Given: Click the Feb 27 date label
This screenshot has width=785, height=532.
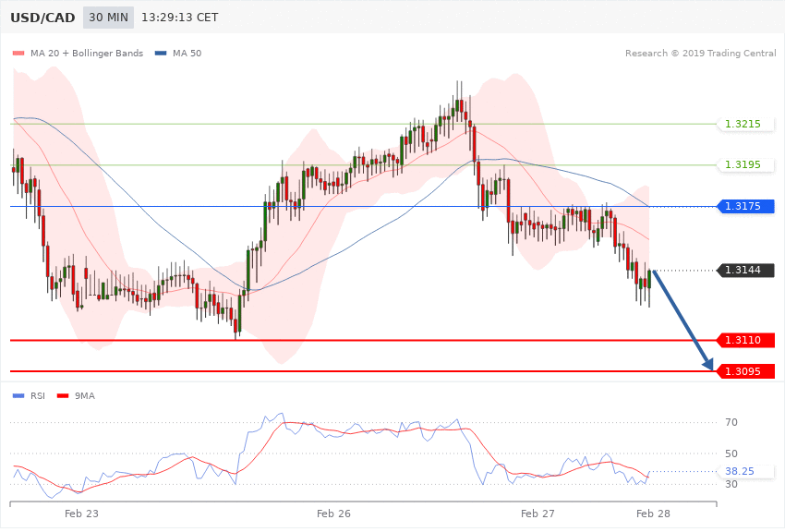Looking at the screenshot, I should click(x=537, y=514).
